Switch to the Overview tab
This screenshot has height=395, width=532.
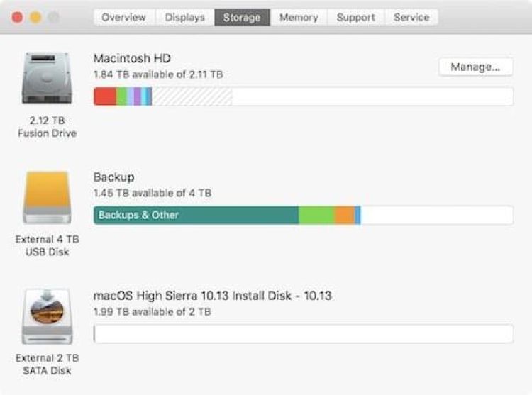[123, 17]
